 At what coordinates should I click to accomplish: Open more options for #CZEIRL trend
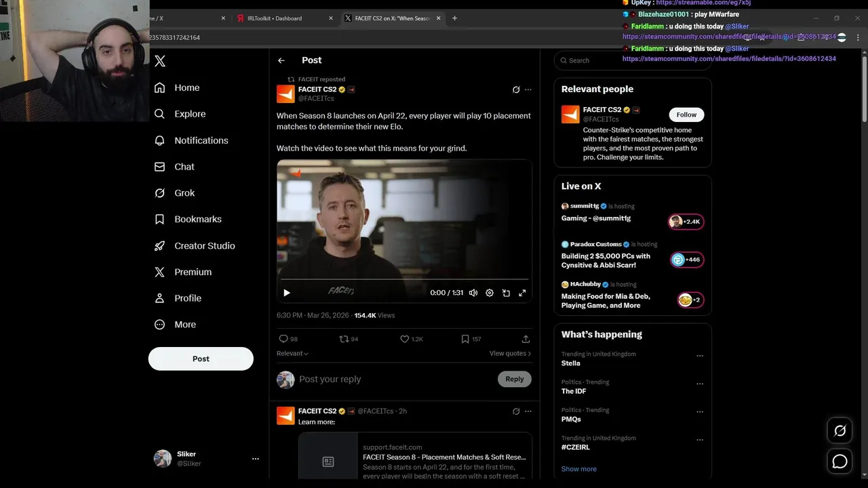click(x=700, y=440)
